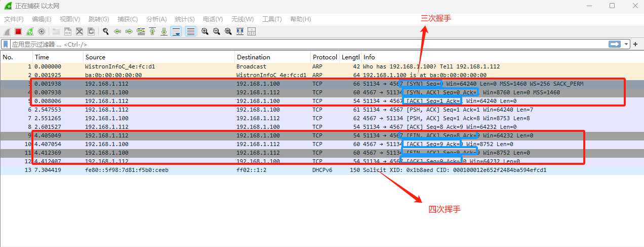Restart the current capture
This screenshot has height=247, width=644.
click(x=30, y=31)
